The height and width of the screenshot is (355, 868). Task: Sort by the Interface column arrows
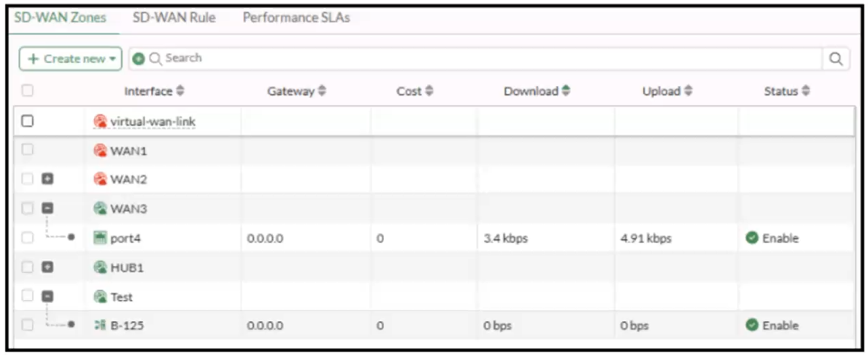[x=180, y=91]
